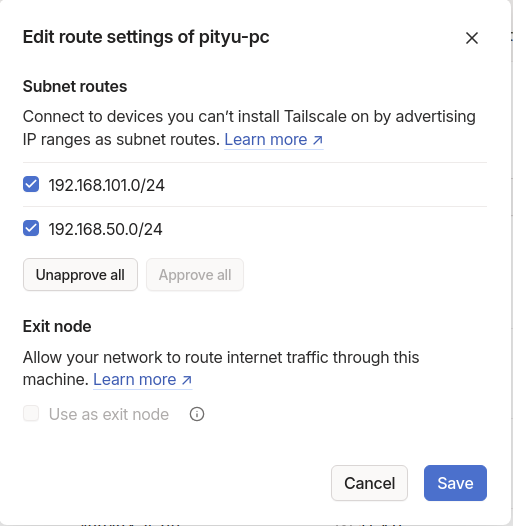
Task: Close the route settings dialog with the X
Action: point(472,38)
